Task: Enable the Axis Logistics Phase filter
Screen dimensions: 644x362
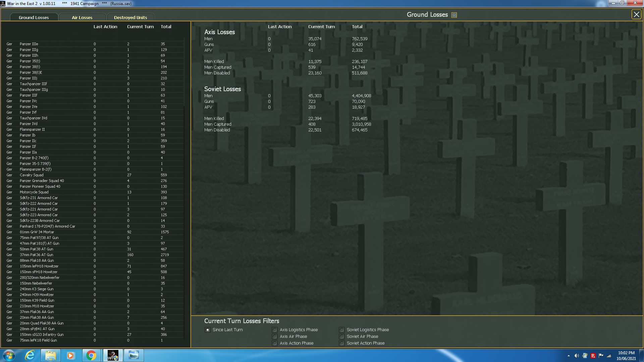Action: pos(275,330)
